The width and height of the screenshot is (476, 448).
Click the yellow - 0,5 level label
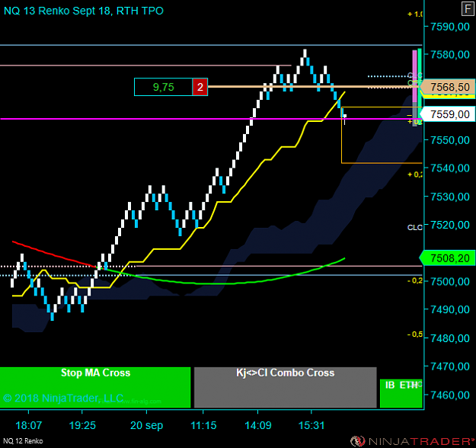(x=414, y=334)
